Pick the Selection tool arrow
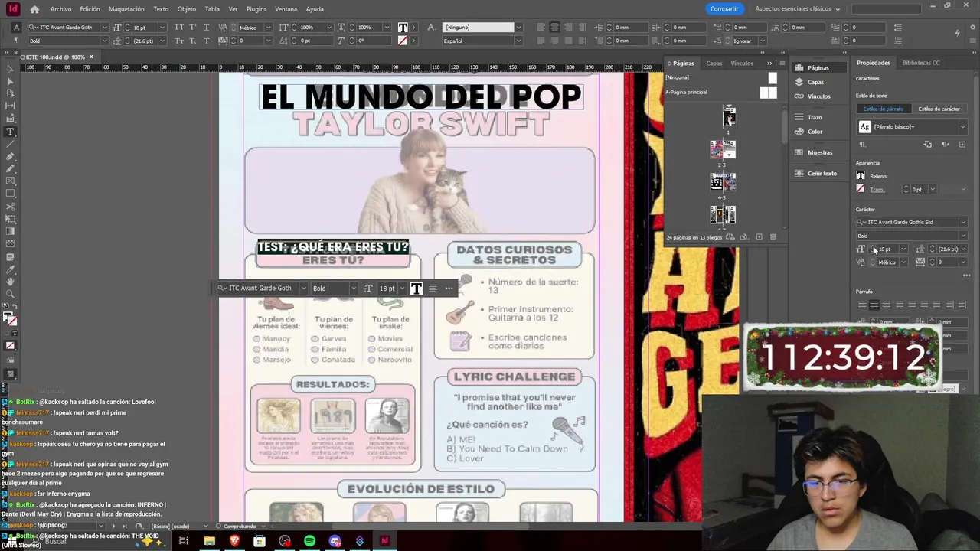 (x=10, y=69)
